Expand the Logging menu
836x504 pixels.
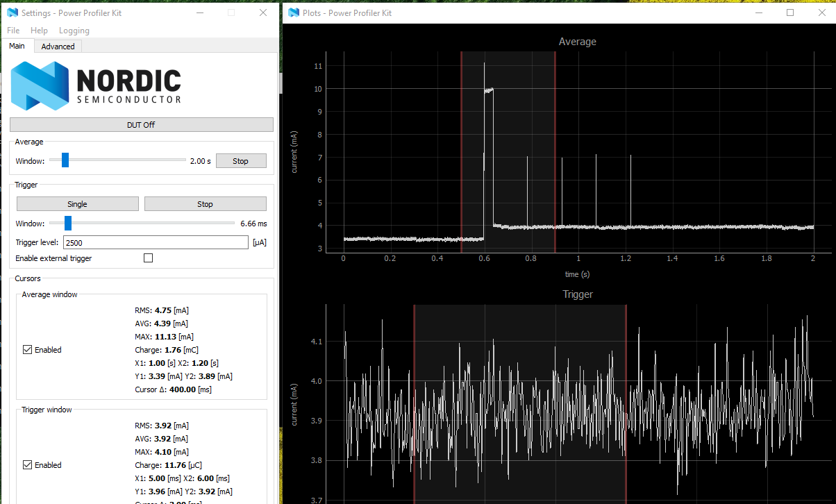74,31
